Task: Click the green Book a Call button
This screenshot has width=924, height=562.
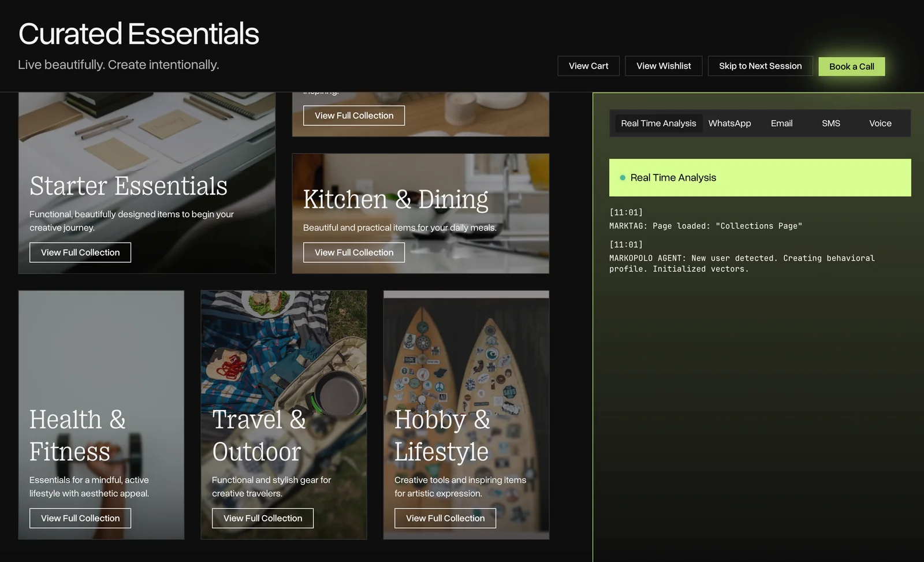Action: tap(851, 66)
